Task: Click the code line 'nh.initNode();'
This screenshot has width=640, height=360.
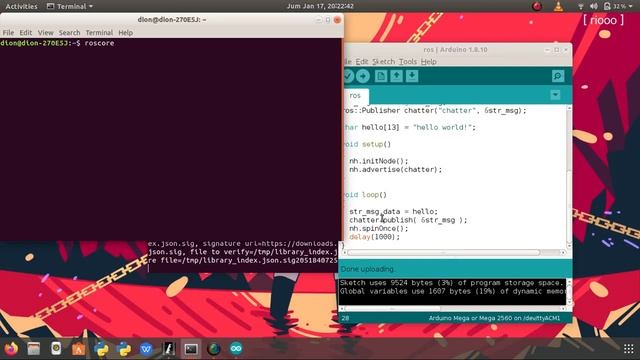Action: click(378, 161)
